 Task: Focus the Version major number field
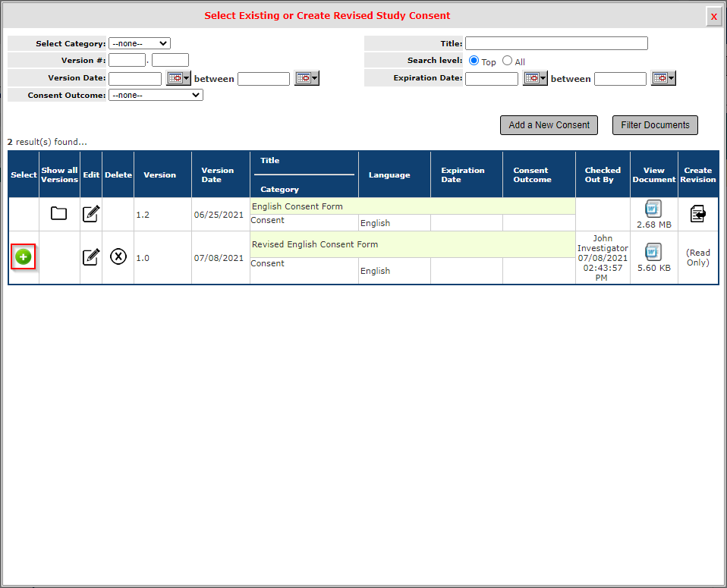[x=127, y=60]
